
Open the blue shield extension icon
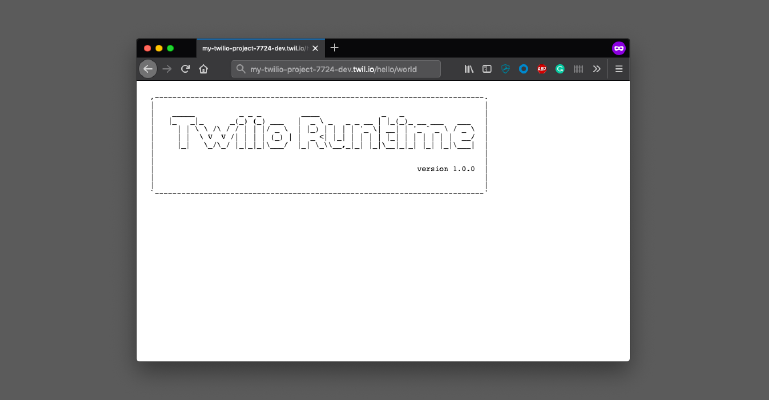(505, 69)
